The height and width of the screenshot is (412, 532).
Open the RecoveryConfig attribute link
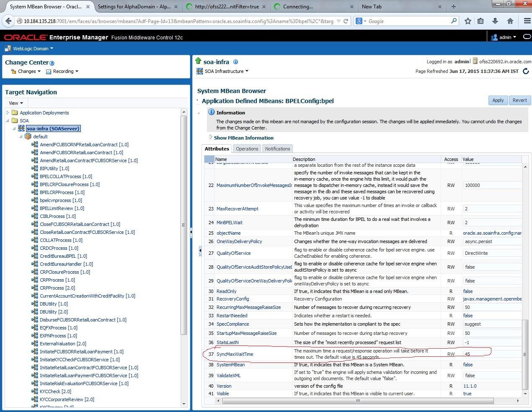coord(232,299)
